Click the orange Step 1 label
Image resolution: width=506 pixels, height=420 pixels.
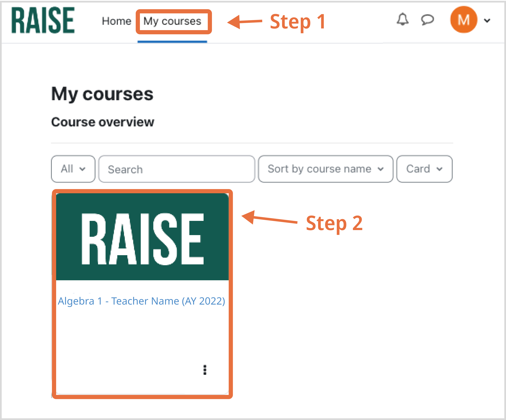[x=298, y=22]
